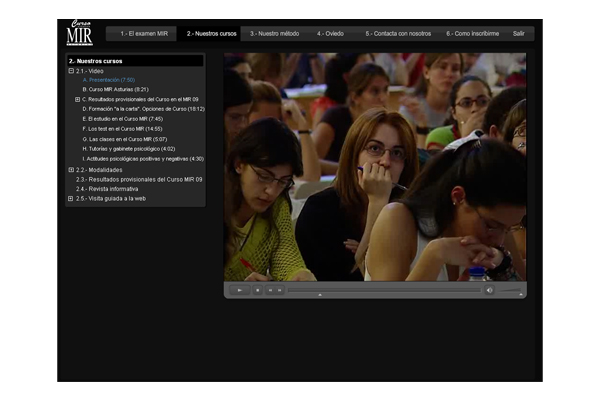600x400 pixels.
Task: Collapse the '2.1.- Video' section
Action: click(71, 71)
